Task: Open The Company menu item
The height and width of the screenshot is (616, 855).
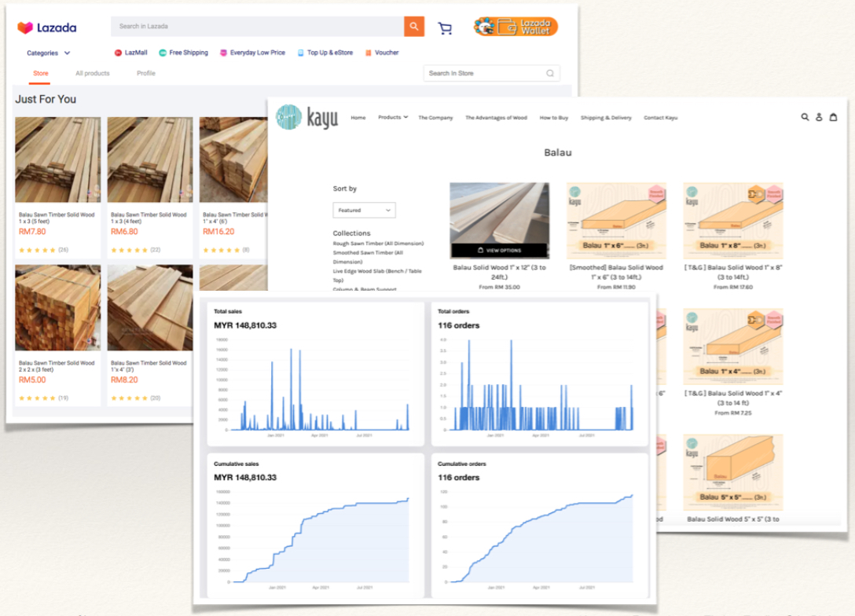Action: coord(435,118)
